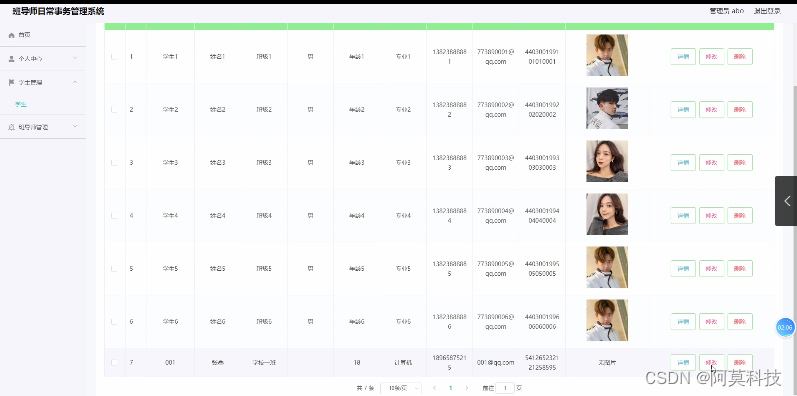Click the blue round 02:06 timer badge
Viewport: 797px width, 396px height.
tap(785, 327)
